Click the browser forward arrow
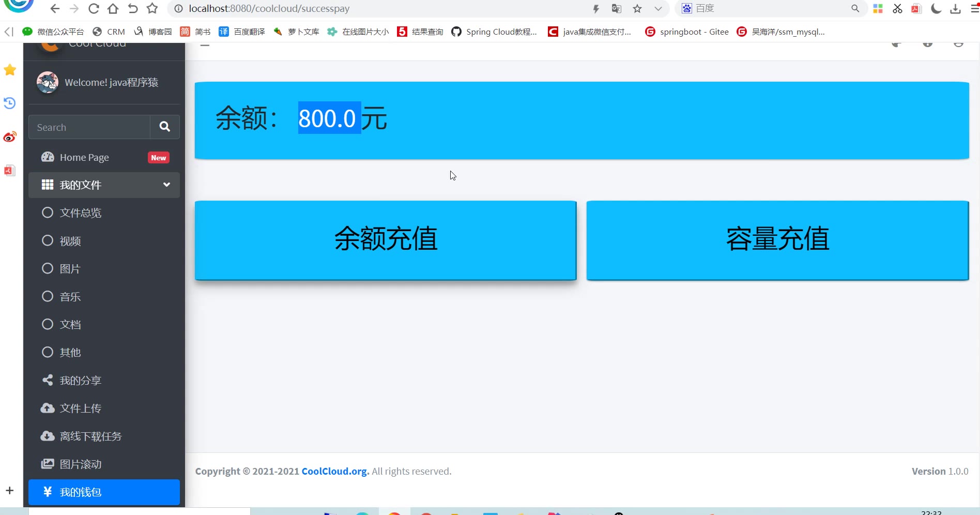Viewport: 980px width, 515px height. pyautogui.click(x=74, y=9)
